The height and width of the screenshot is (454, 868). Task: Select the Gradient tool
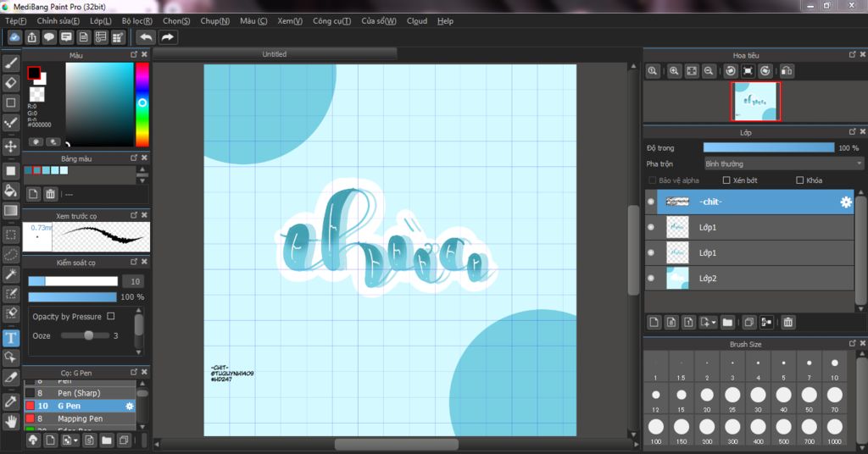(11, 211)
